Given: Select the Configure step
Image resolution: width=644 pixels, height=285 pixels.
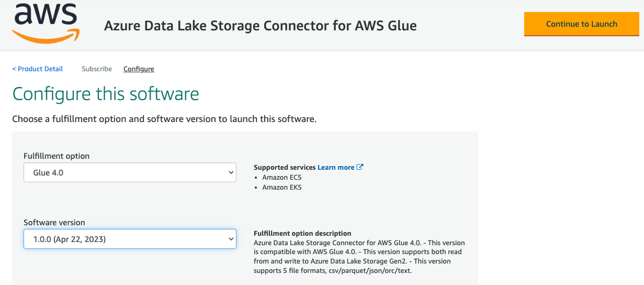Looking at the screenshot, I should coord(139,69).
